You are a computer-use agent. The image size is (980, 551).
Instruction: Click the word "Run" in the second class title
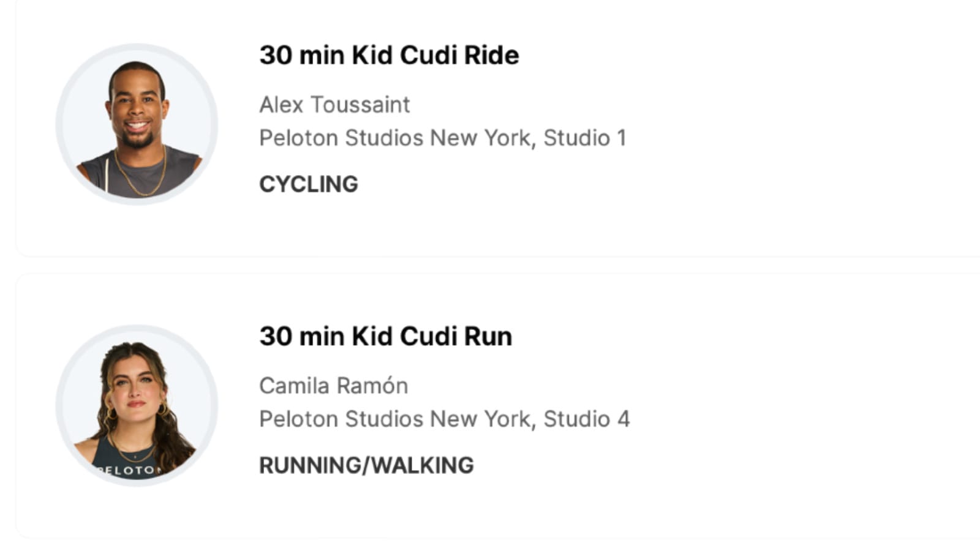(x=488, y=336)
